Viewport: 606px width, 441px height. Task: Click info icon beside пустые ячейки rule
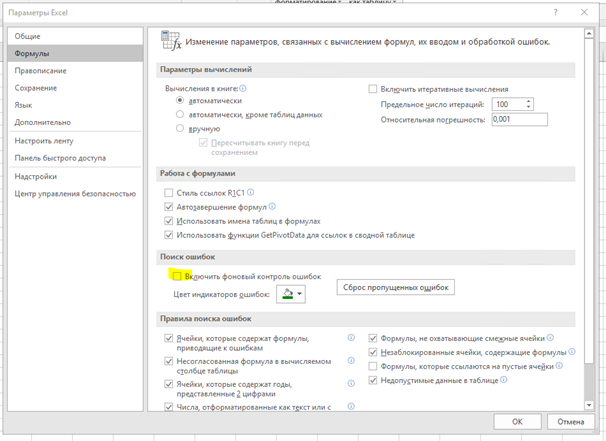(559, 365)
